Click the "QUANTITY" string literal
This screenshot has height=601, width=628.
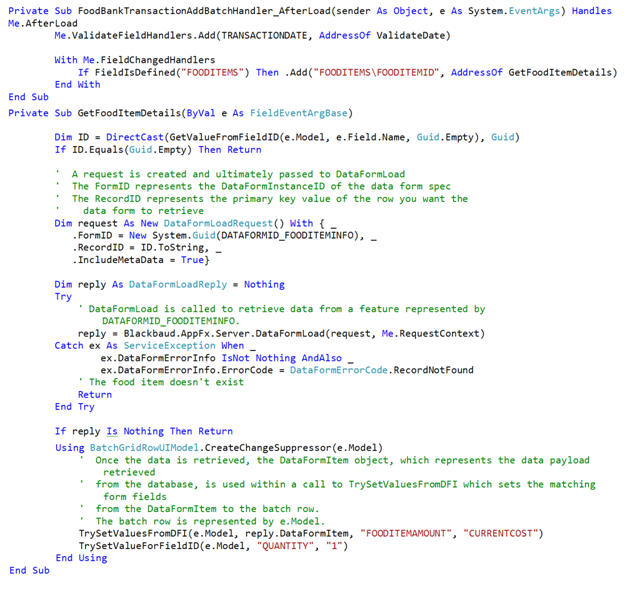285,546
